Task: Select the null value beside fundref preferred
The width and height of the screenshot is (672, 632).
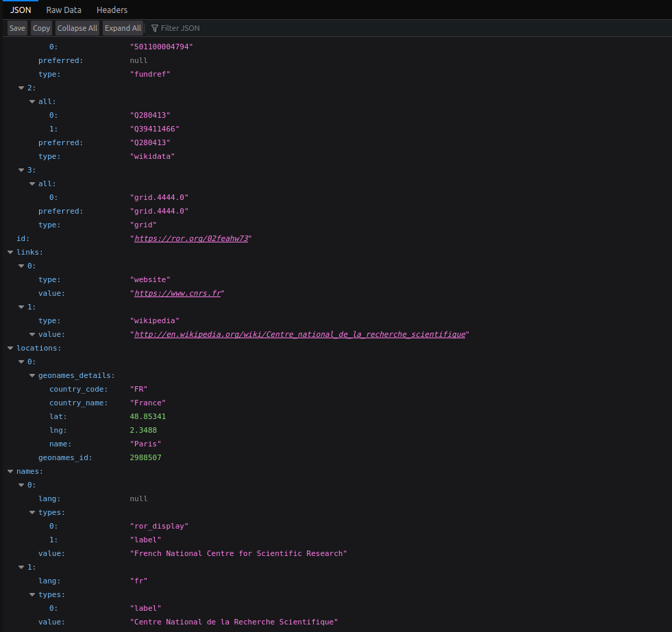Action: [138, 60]
